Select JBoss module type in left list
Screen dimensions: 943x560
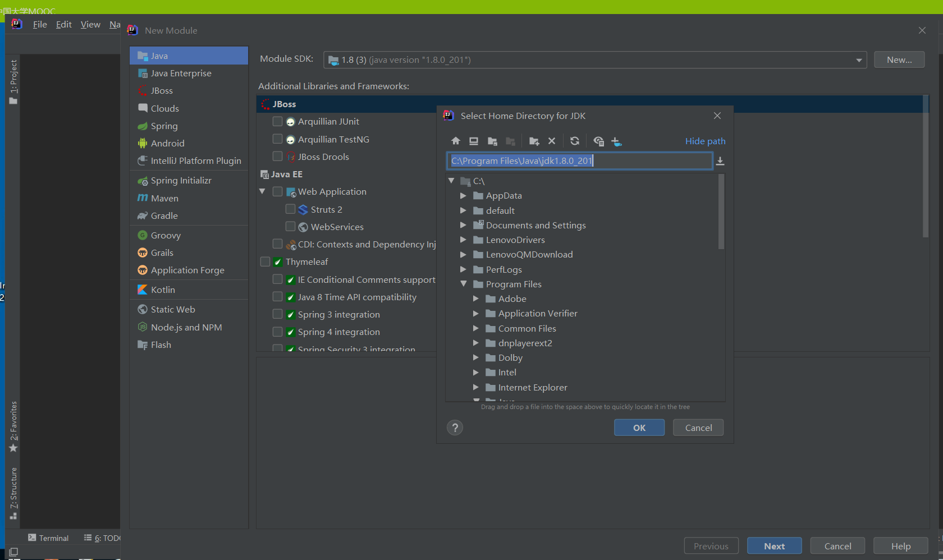(x=189, y=90)
